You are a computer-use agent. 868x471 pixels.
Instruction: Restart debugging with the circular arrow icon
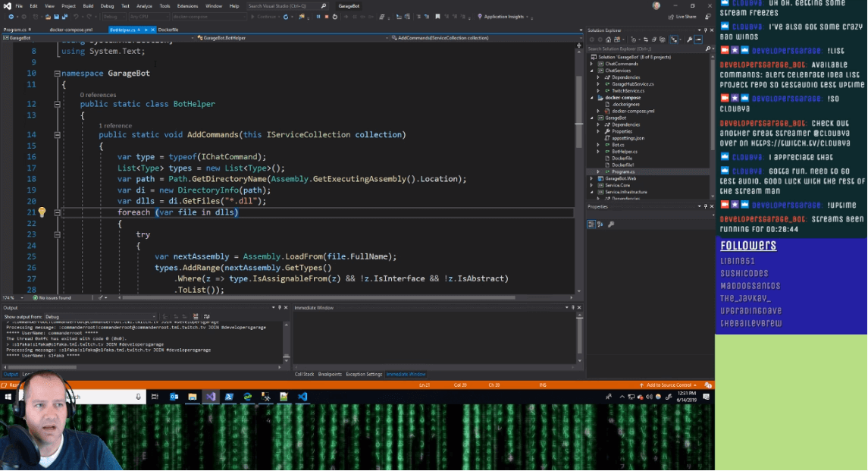(x=336, y=17)
